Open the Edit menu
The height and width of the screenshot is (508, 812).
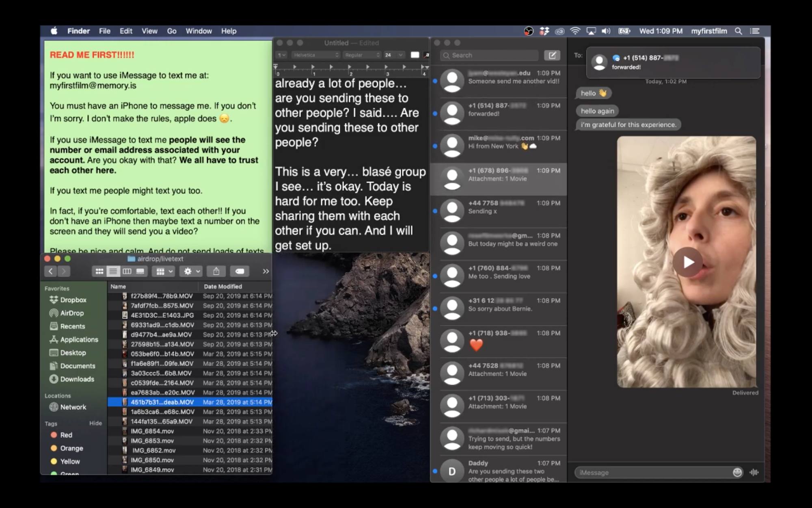pos(126,31)
